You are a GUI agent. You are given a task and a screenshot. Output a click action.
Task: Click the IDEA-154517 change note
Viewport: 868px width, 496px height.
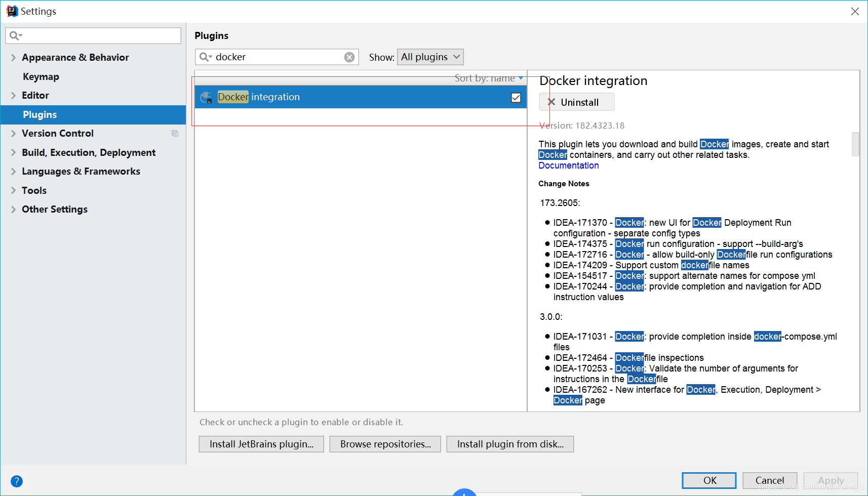[684, 276]
